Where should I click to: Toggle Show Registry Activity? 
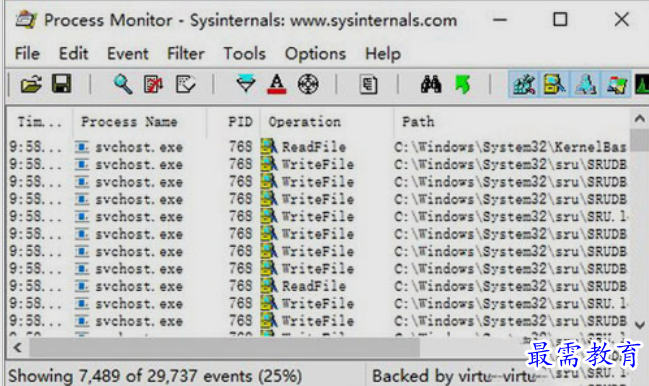(524, 84)
